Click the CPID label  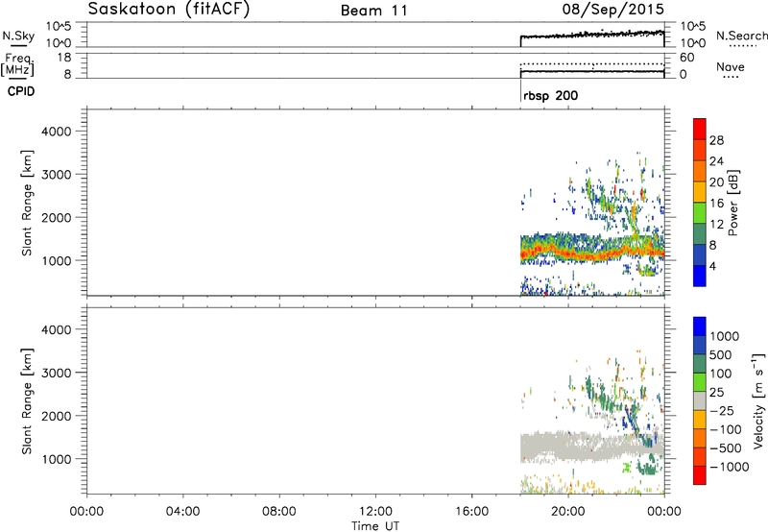21,91
